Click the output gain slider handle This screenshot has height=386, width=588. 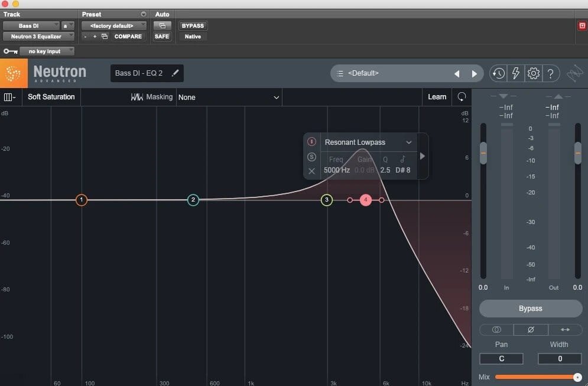click(x=578, y=153)
